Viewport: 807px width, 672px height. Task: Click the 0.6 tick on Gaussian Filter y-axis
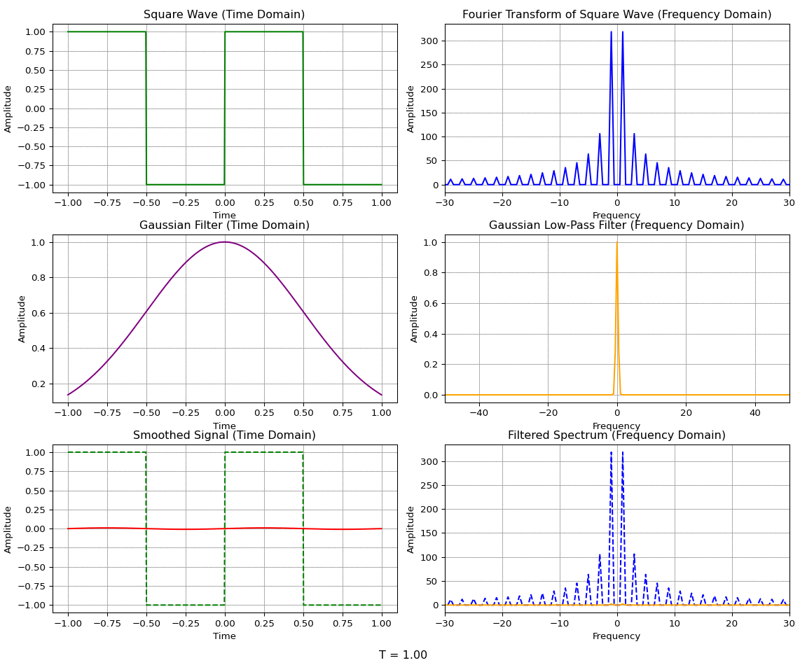pos(39,313)
